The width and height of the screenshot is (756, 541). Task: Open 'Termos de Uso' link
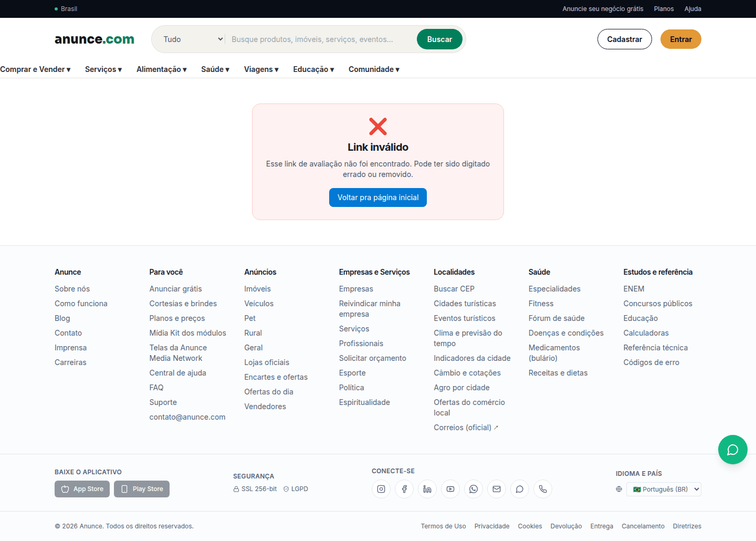(x=444, y=526)
